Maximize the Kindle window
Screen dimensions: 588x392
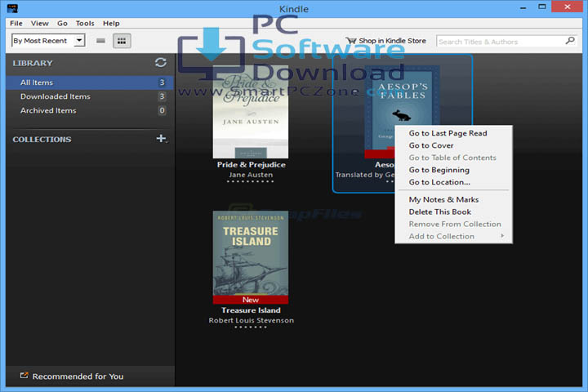click(542, 7)
